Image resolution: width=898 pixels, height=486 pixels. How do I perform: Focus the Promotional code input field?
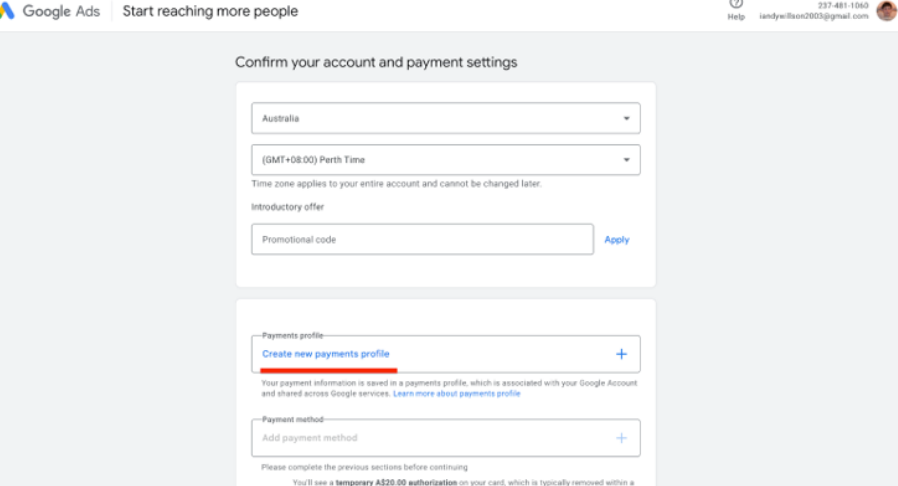tap(422, 240)
